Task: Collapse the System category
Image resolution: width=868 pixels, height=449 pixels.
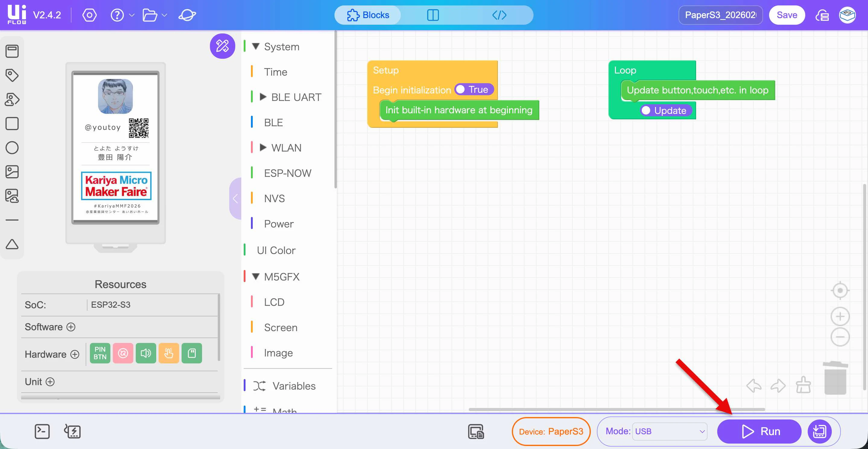Action: pyautogui.click(x=256, y=46)
